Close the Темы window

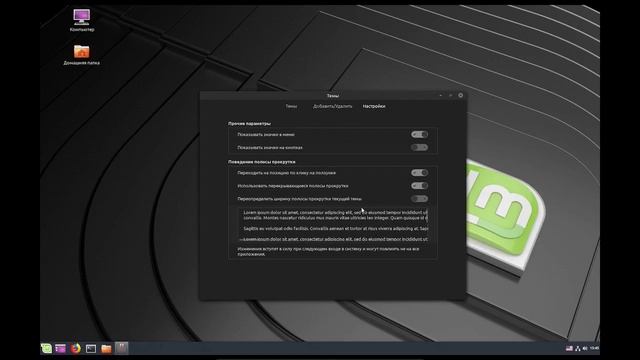pos(460,95)
